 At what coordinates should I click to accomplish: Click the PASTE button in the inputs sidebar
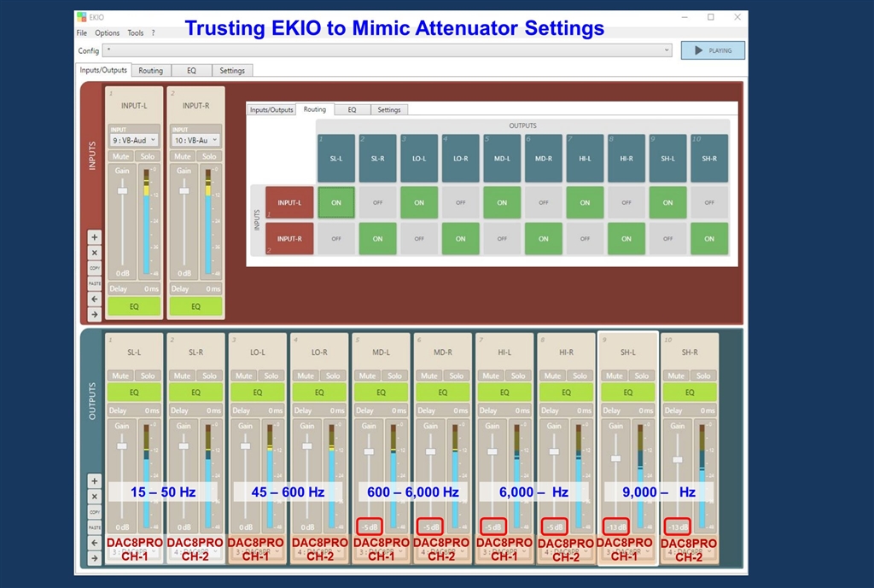[94, 283]
